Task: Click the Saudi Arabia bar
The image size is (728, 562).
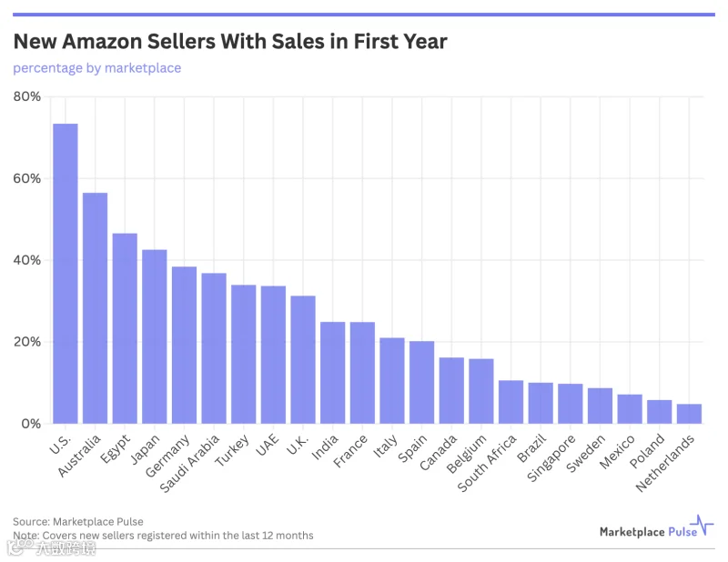Action: click(214, 348)
